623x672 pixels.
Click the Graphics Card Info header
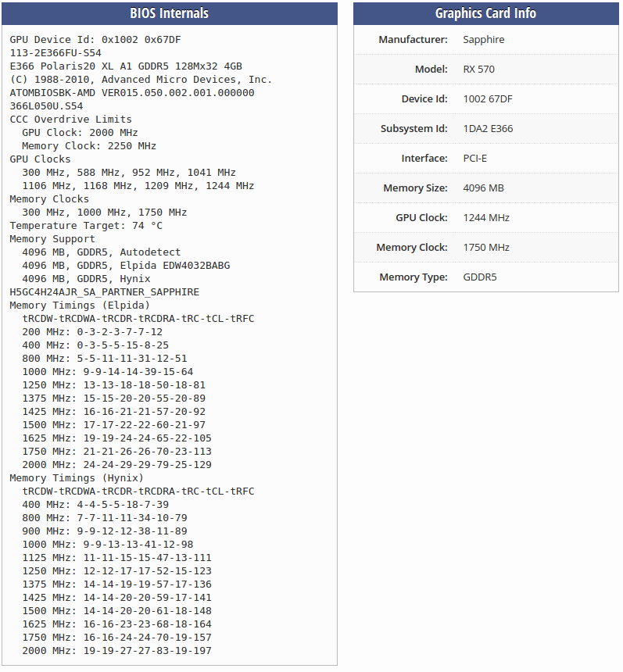coord(485,13)
